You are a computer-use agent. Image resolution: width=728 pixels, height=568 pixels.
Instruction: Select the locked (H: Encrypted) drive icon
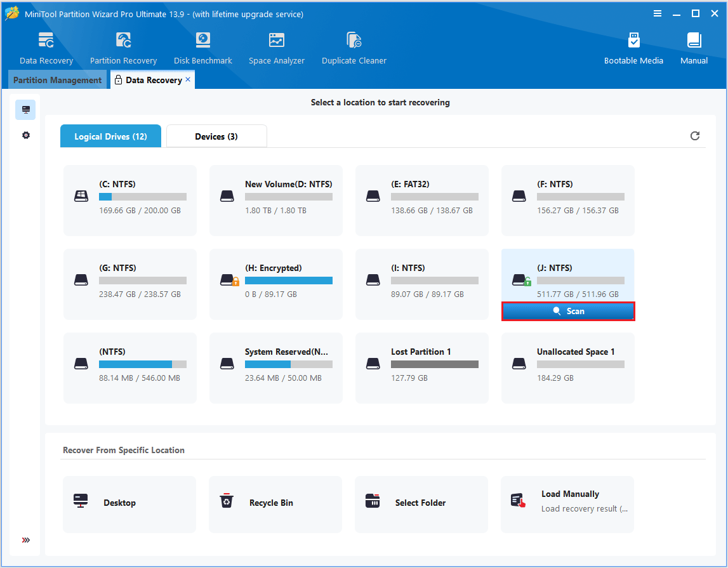(229, 280)
